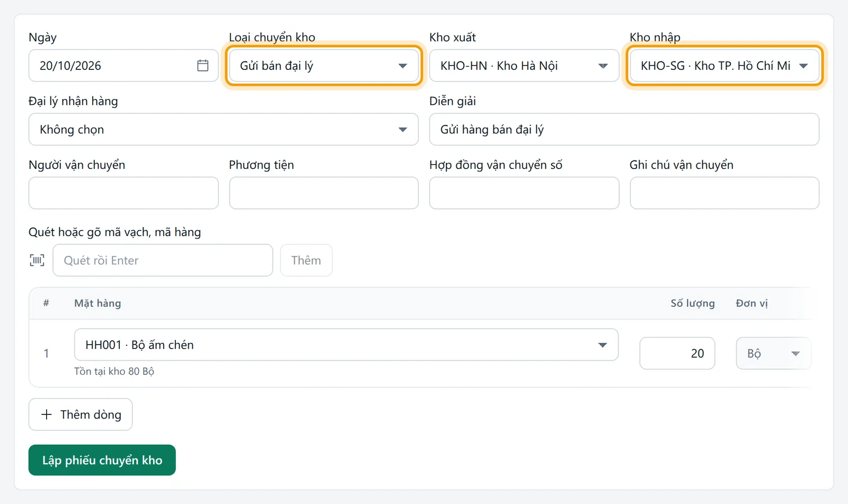Click the Ghi chú vận chuyển label
Image resolution: width=848 pixels, height=504 pixels.
pos(682,165)
